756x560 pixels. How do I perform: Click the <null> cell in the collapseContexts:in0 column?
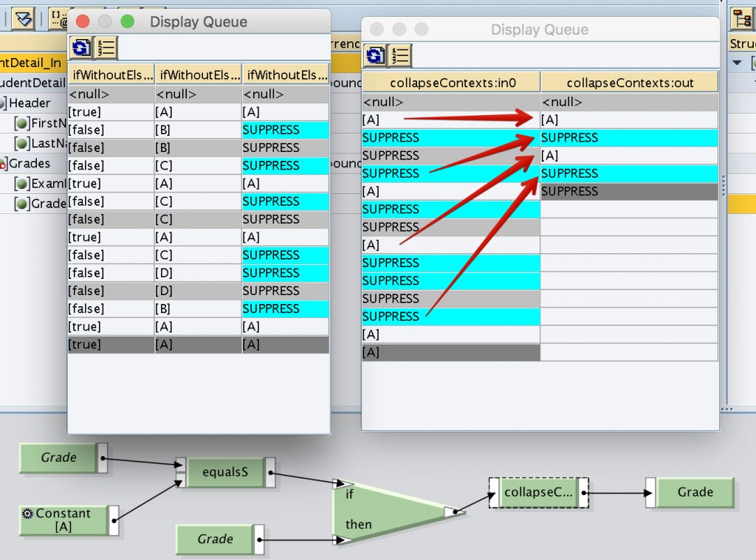(x=451, y=102)
